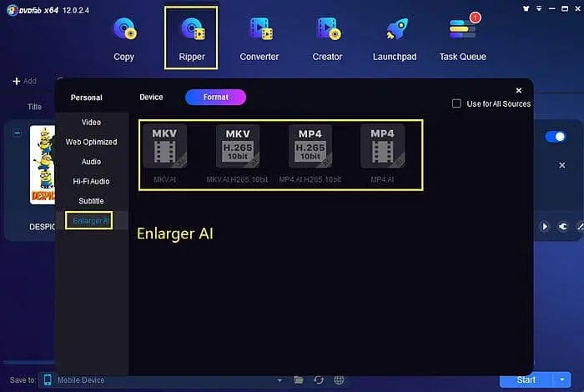
Task: Select the Web Optimized category
Action: coord(91,142)
